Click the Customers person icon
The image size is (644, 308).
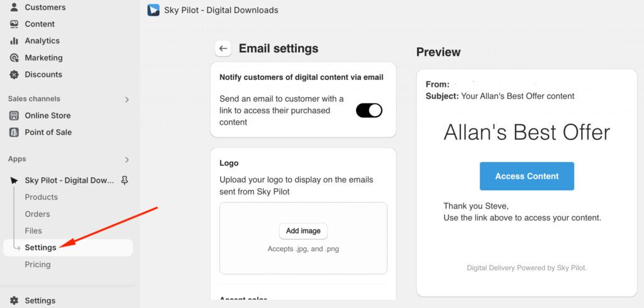[x=14, y=8]
